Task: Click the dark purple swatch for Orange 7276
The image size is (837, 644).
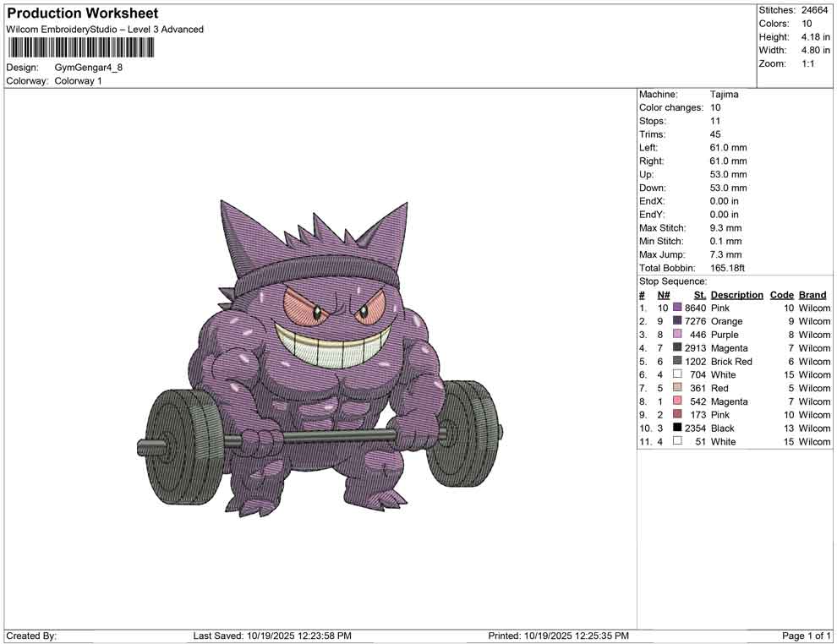Action: point(677,320)
